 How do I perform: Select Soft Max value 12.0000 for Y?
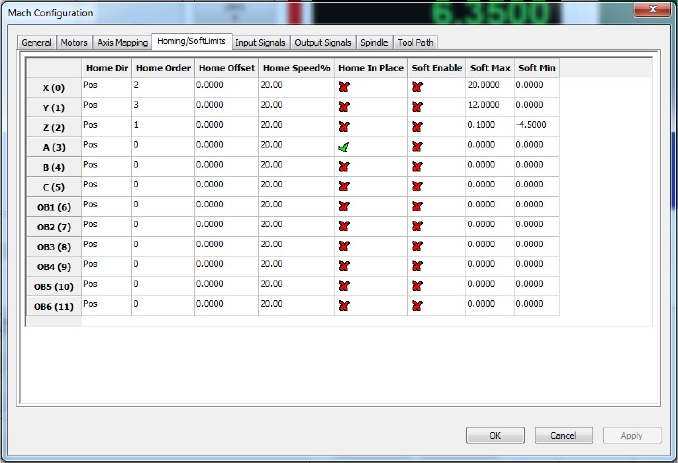[x=490, y=107]
